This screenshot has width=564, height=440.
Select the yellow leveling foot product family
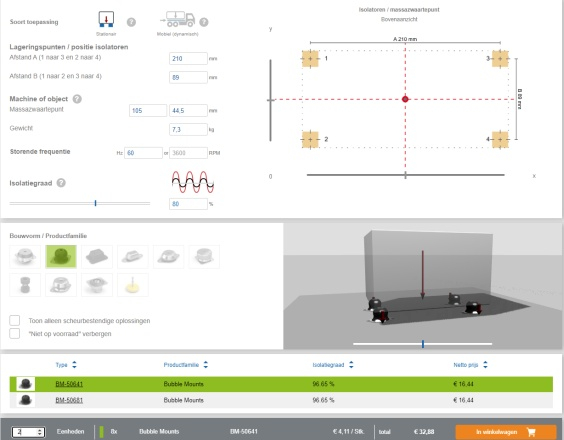(x=133, y=285)
